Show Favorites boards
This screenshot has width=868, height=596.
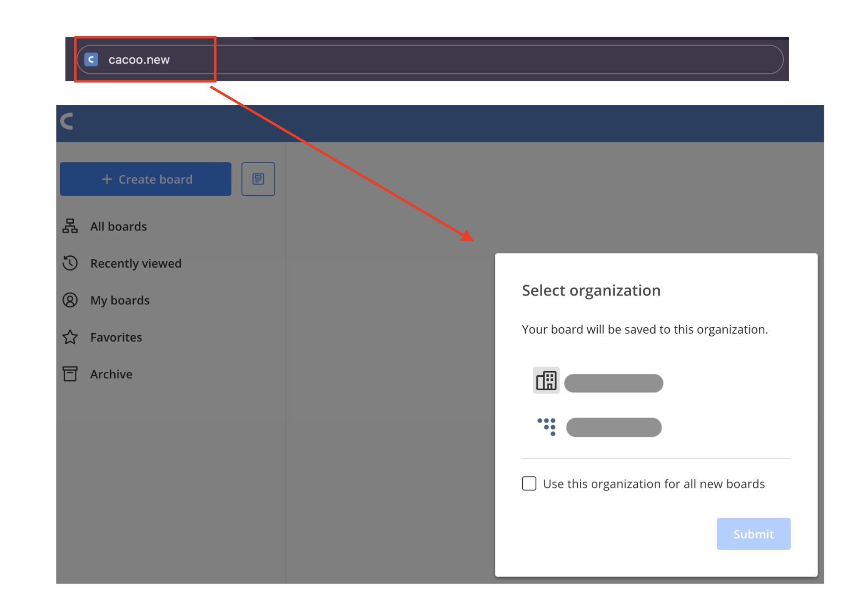point(116,337)
